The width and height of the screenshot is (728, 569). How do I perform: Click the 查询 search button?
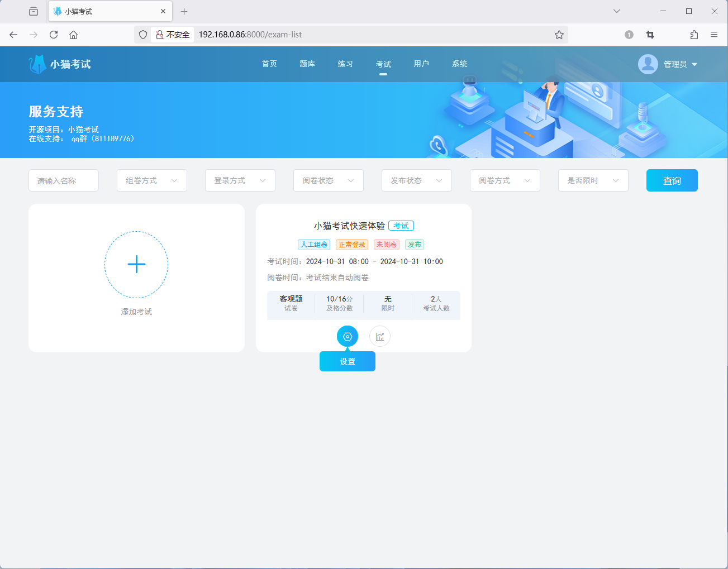pos(672,180)
